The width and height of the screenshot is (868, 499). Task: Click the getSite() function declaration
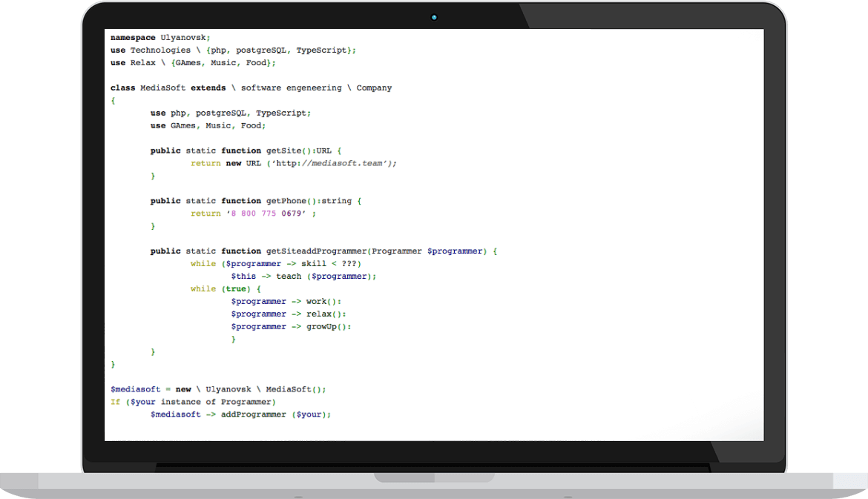click(246, 151)
